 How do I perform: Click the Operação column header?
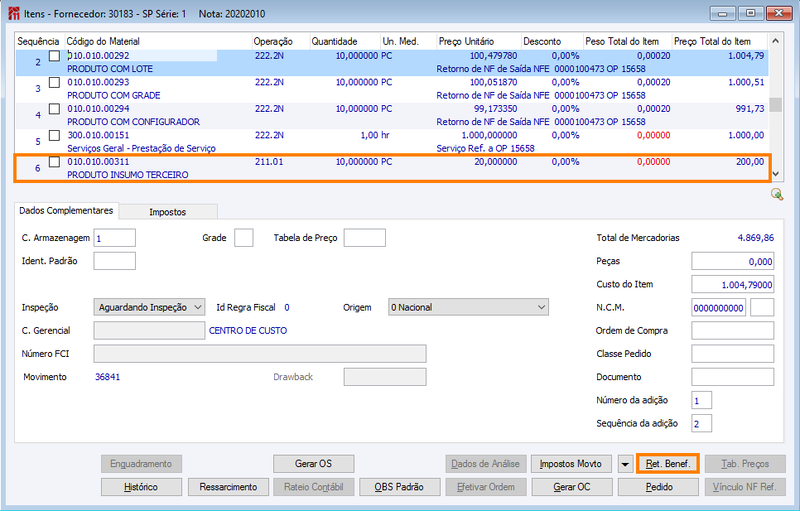[x=281, y=41]
